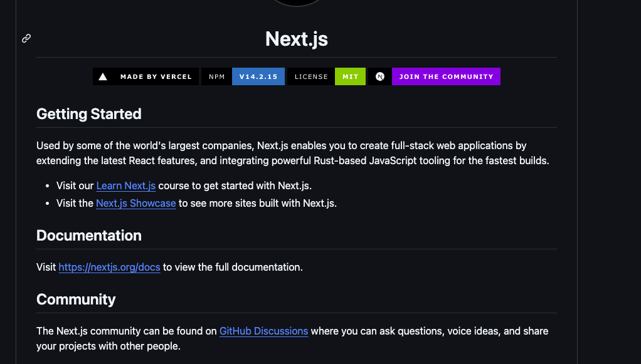Click 'to see more sites built with Next.js.' text

(258, 204)
